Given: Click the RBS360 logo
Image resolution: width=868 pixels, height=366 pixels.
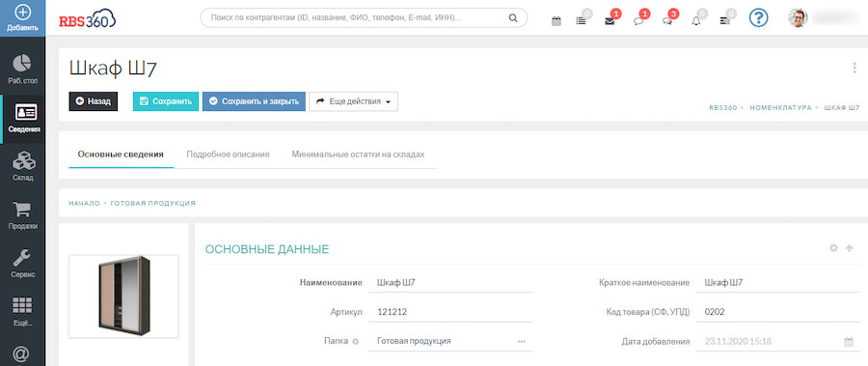Looking at the screenshot, I should [x=87, y=19].
